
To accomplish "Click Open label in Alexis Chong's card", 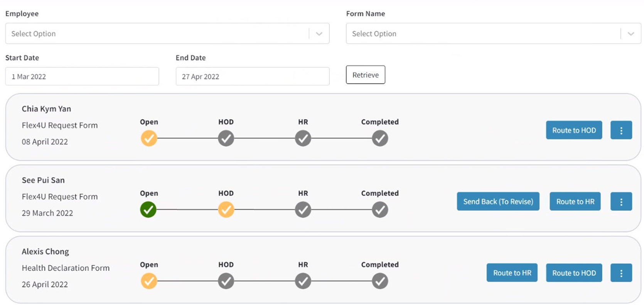I will point(149,265).
